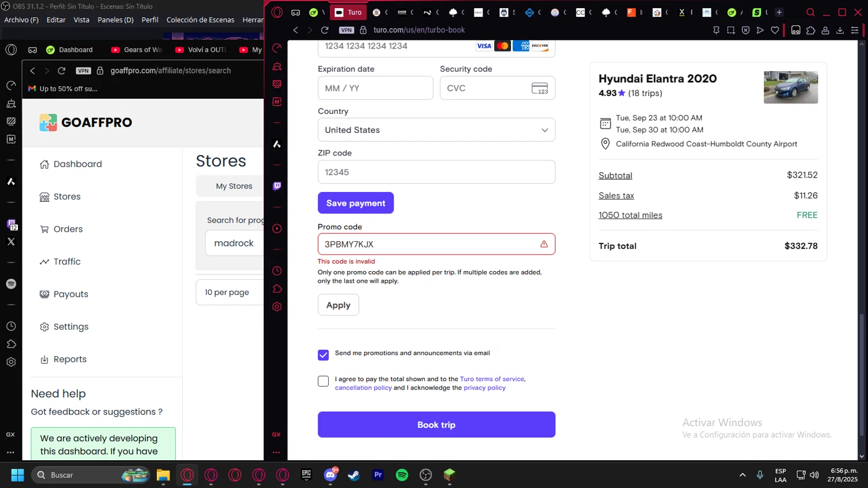Reload the GoAffPro page

coord(61,71)
